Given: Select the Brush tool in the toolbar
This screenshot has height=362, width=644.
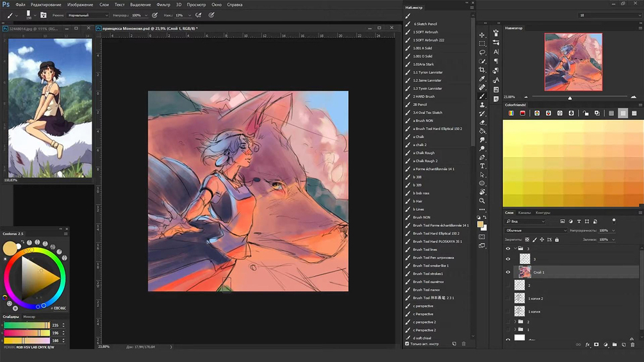Looking at the screenshot, I should [482, 96].
